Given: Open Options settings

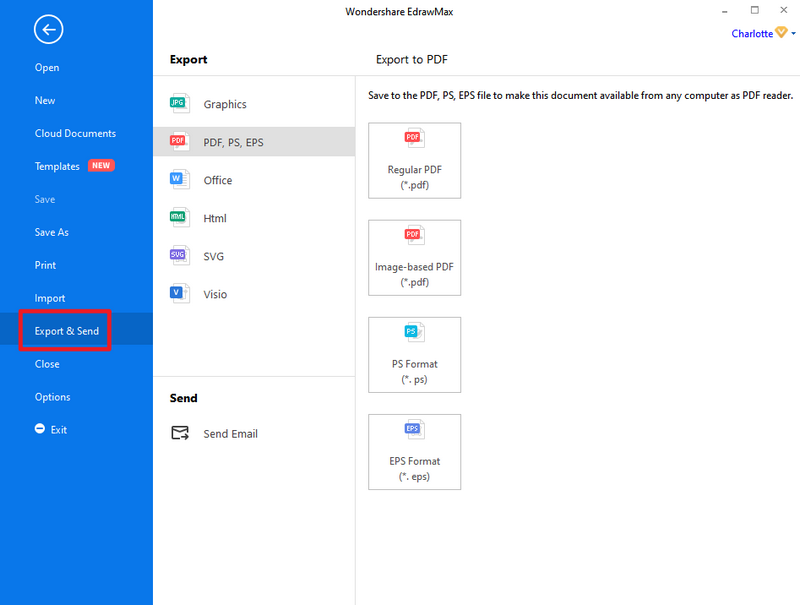Looking at the screenshot, I should click(x=53, y=397).
